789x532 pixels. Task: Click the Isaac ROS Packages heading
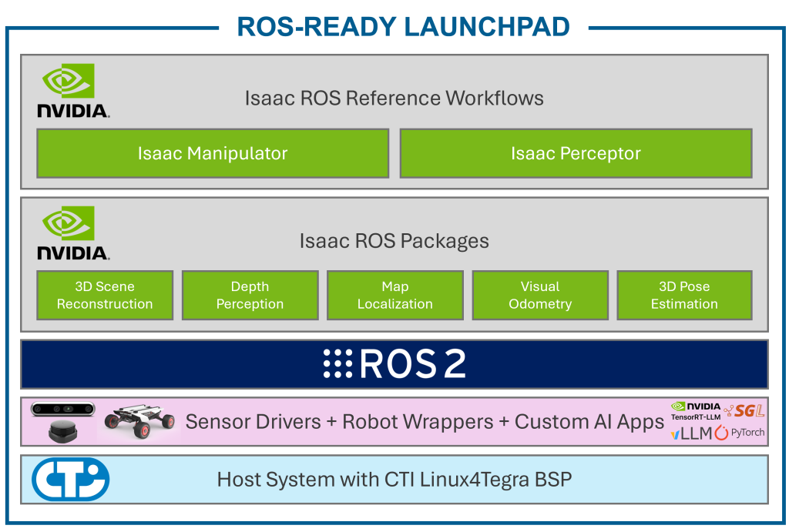point(394,241)
